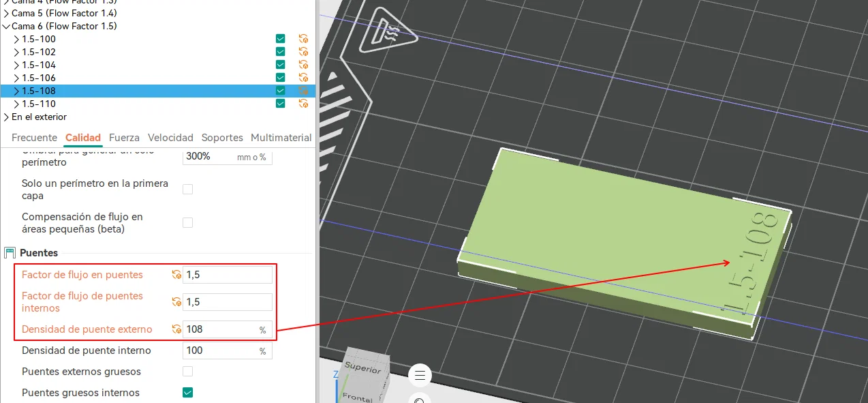Toggle printable checkbox for 1.5-106
Viewport: 868px width, 403px height.
click(x=280, y=78)
